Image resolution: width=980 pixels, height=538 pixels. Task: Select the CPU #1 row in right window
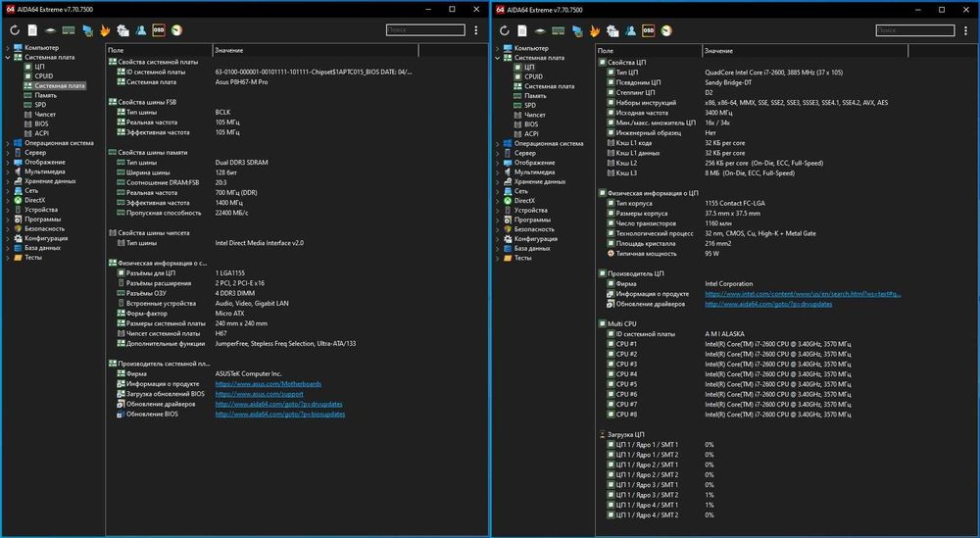coord(729,344)
